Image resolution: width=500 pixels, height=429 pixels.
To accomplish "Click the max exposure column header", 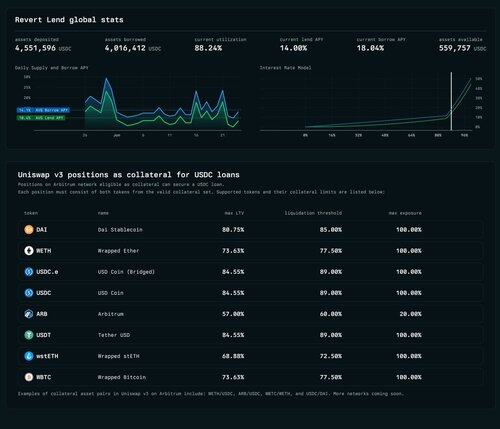I will click(x=405, y=213).
